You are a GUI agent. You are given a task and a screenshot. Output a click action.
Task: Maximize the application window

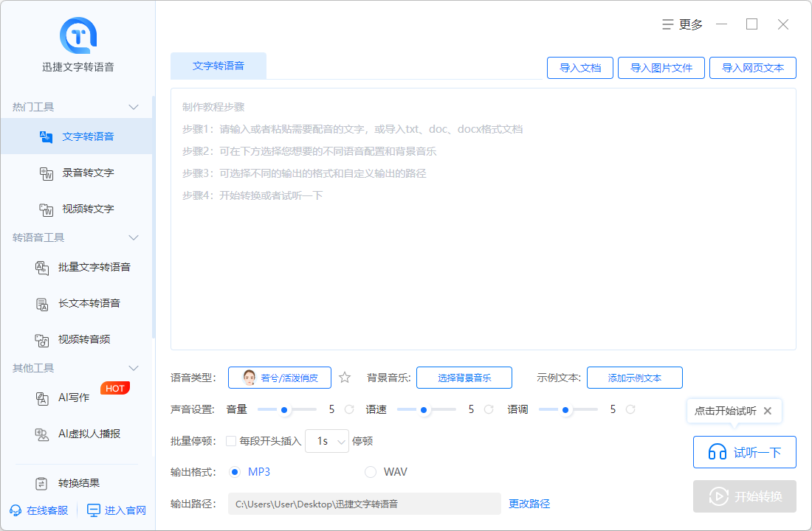point(752,24)
